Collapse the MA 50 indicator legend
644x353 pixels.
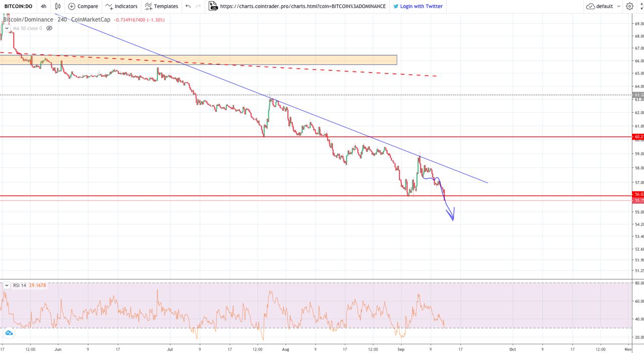(x=7, y=28)
